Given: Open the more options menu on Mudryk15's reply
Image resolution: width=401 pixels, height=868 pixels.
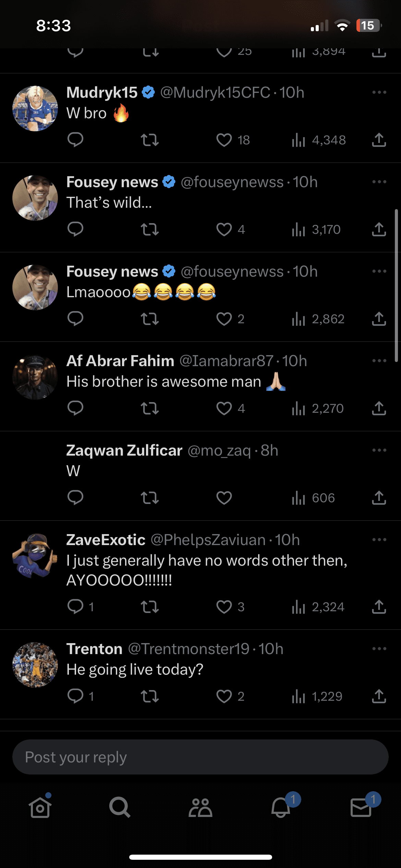Looking at the screenshot, I should point(379,92).
